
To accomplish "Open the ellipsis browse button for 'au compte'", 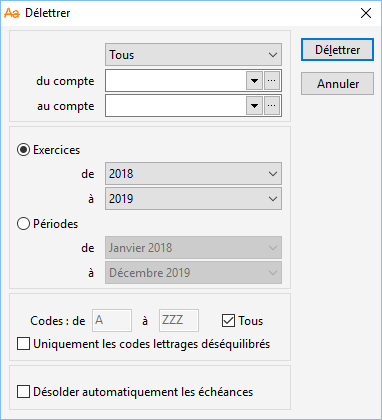I will [x=272, y=106].
